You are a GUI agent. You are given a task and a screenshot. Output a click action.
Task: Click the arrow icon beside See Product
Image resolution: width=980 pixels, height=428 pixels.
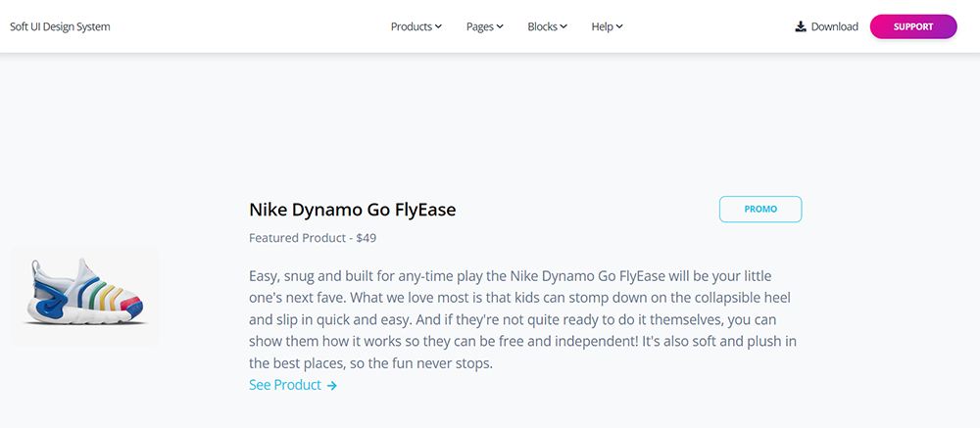coord(332,386)
